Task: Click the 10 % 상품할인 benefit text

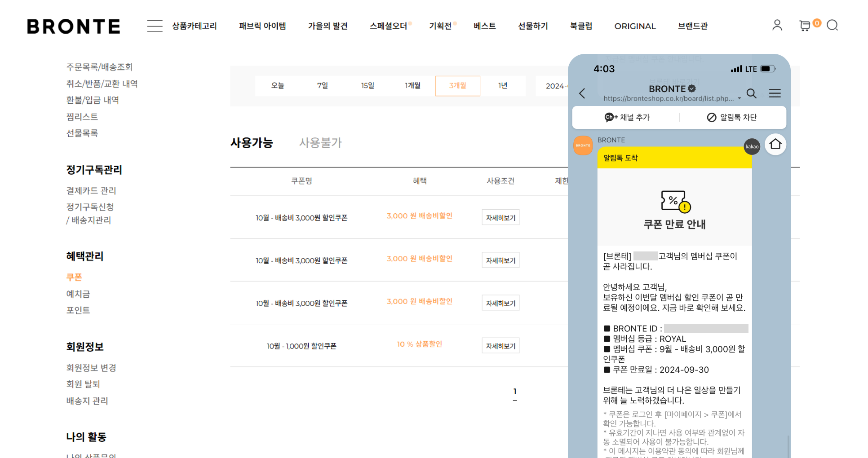Action: [x=419, y=344]
